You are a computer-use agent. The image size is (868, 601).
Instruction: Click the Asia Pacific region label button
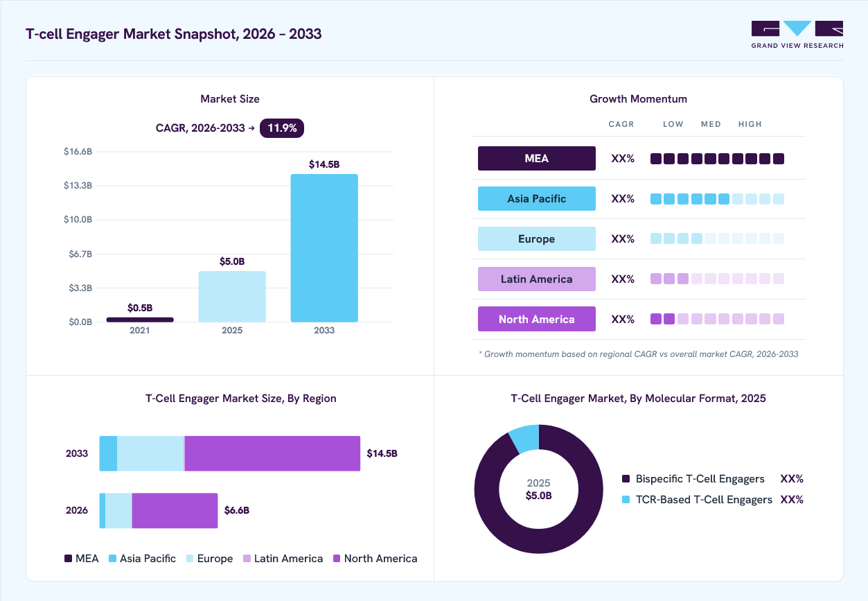(x=537, y=198)
